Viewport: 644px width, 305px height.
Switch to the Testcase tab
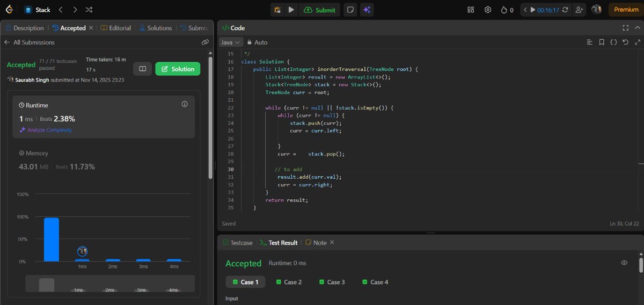(237, 243)
